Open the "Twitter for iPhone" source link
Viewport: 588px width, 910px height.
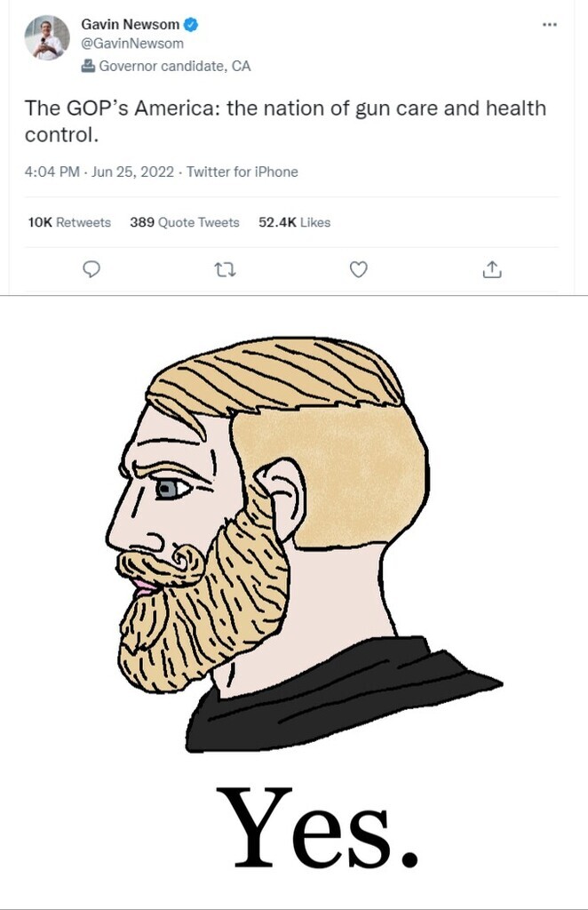tap(242, 172)
